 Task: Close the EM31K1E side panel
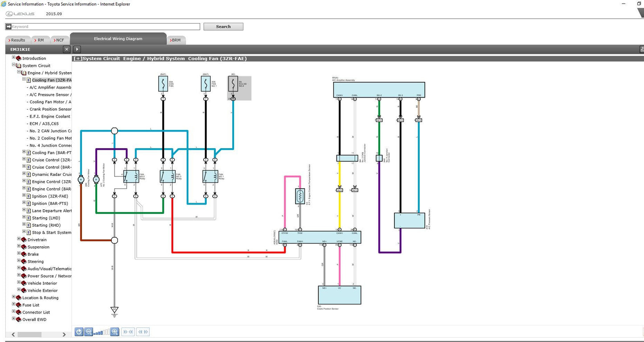(x=66, y=49)
